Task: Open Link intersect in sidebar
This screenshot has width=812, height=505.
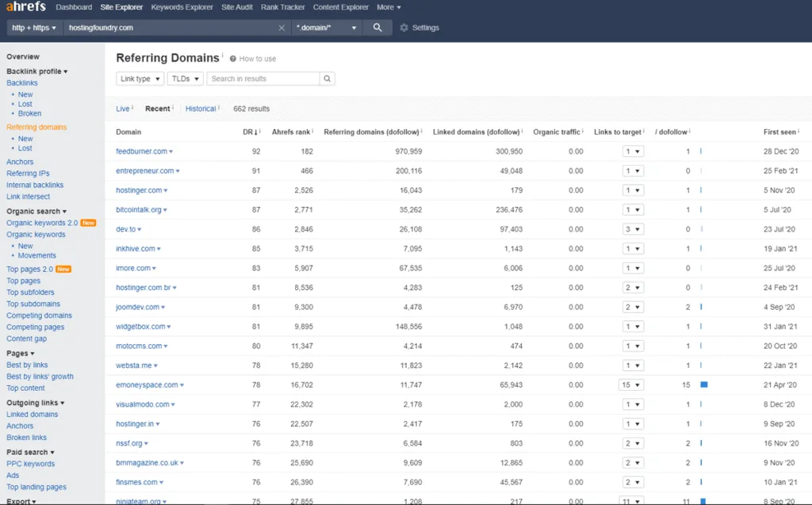Action: pos(28,197)
